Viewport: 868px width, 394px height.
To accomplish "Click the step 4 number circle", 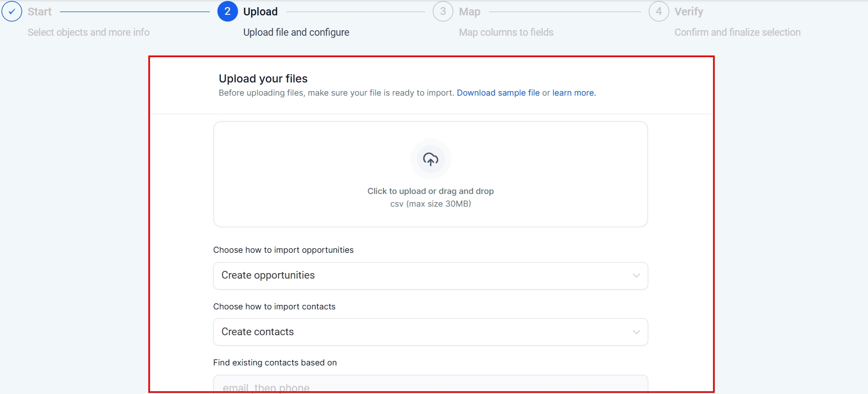I will pos(659,12).
